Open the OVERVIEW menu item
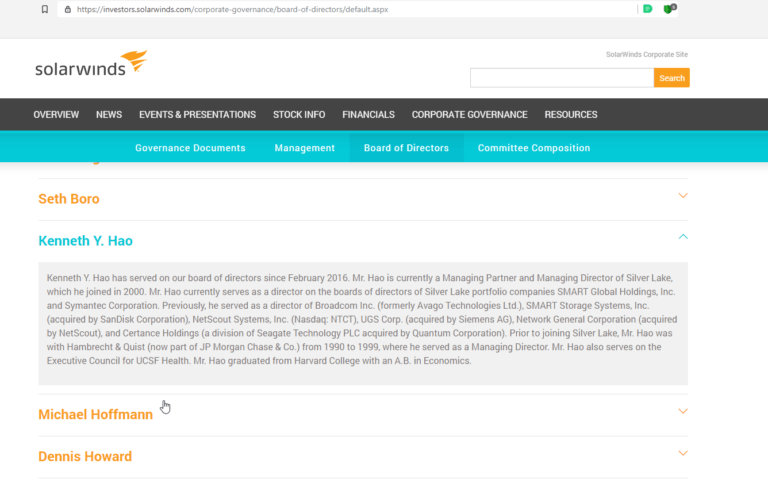The height and width of the screenshot is (479, 768). (56, 115)
